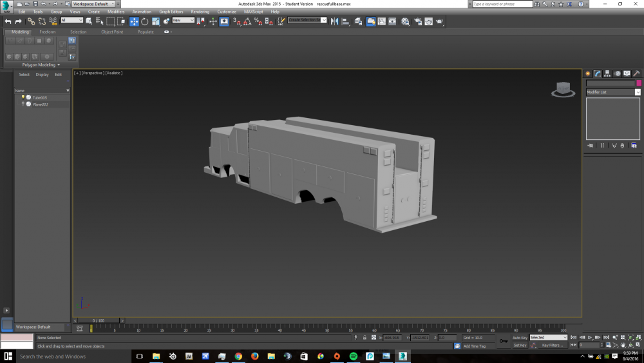The image size is (644, 363).
Task: Click the Render Production teapot icon
Action: click(x=439, y=21)
